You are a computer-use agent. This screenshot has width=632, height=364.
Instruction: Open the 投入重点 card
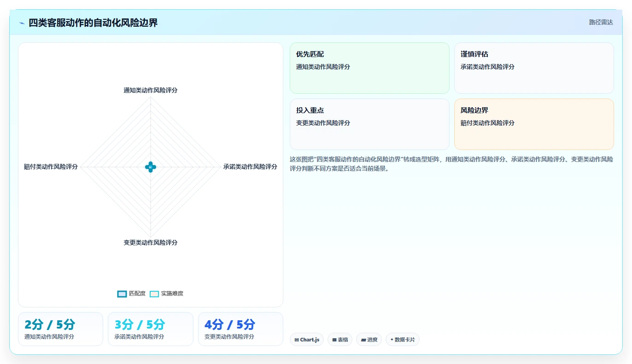pos(369,124)
